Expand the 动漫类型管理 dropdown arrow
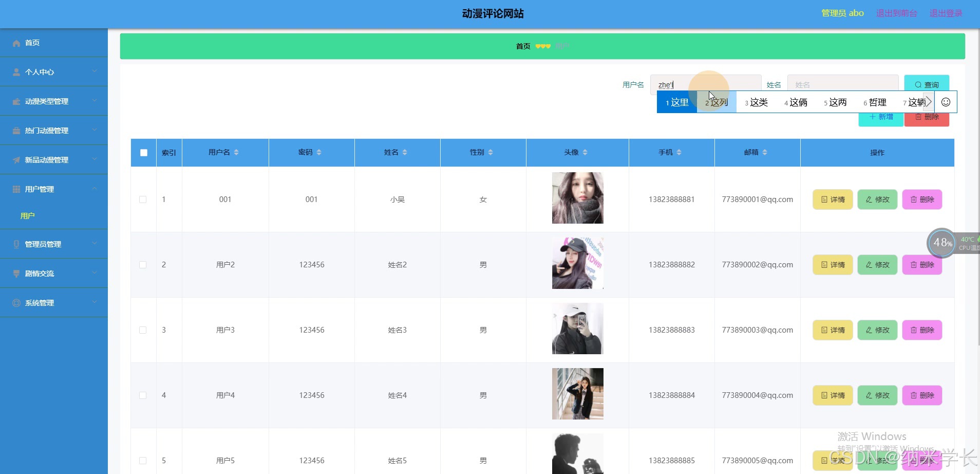 [94, 101]
